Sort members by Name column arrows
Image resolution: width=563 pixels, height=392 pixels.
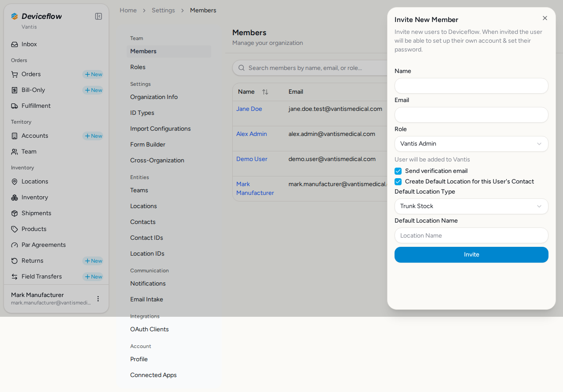(x=265, y=92)
